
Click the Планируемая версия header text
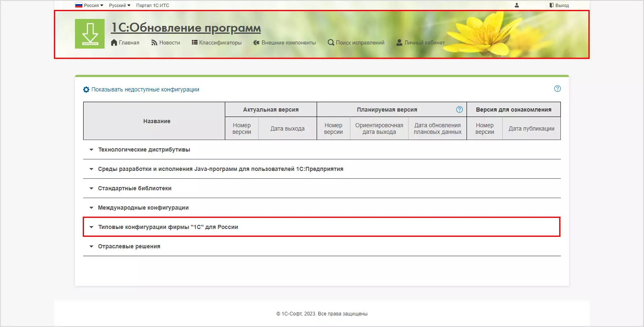[387, 110]
